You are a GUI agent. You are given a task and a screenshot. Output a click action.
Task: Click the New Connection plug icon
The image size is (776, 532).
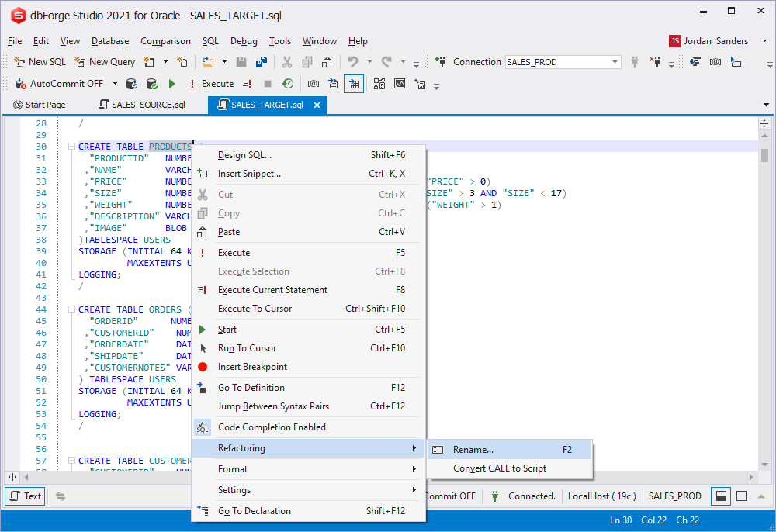pos(439,62)
